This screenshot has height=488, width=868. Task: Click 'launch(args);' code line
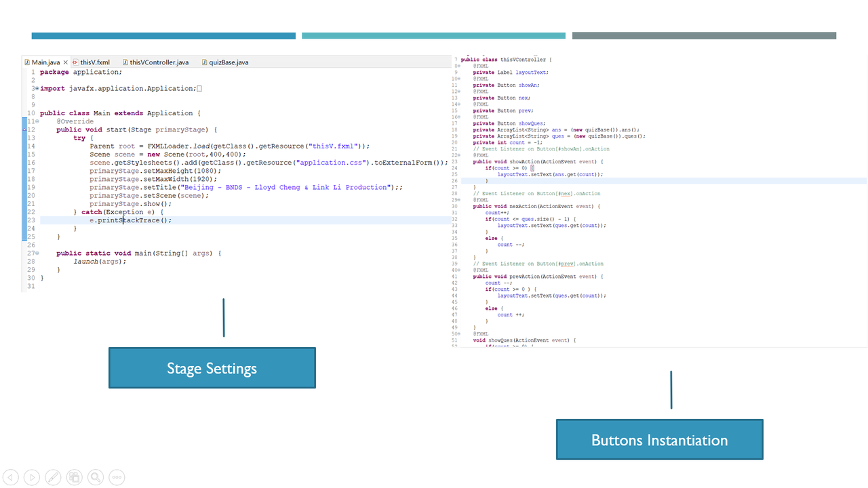click(100, 262)
